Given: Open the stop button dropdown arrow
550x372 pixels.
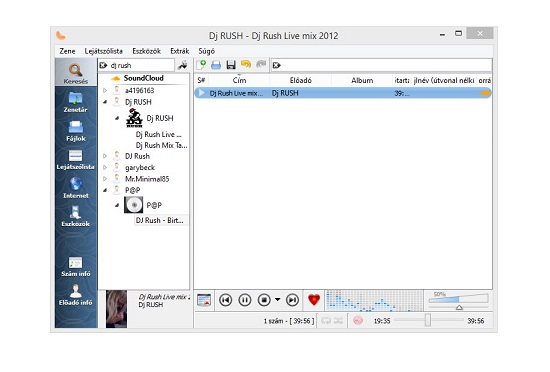Looking at the screenshot, I should [x=277, y=300].
